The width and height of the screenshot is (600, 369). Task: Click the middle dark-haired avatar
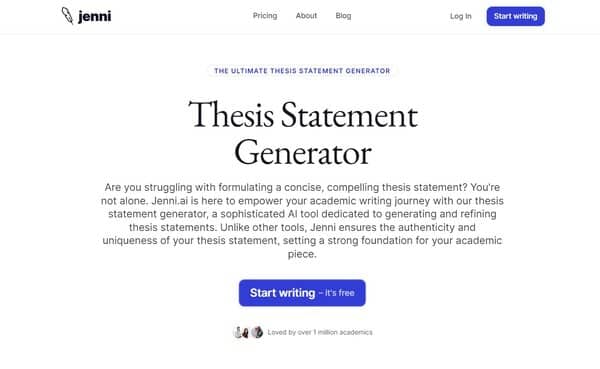point(245,333)
